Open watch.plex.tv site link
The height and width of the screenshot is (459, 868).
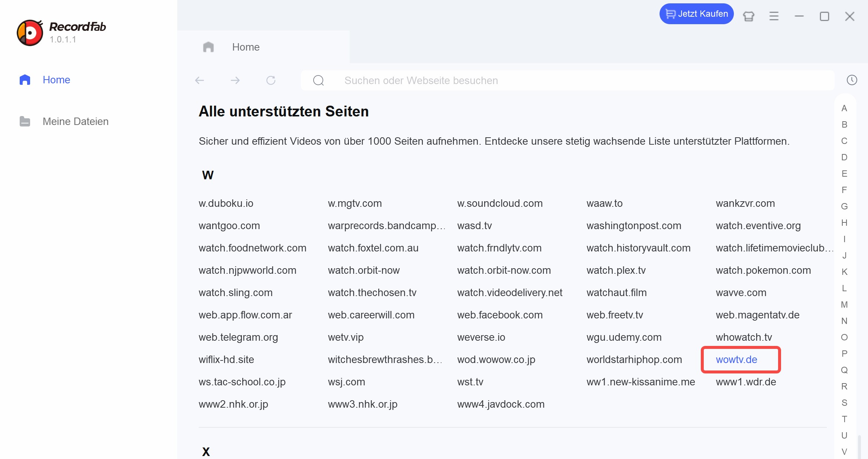616,270
